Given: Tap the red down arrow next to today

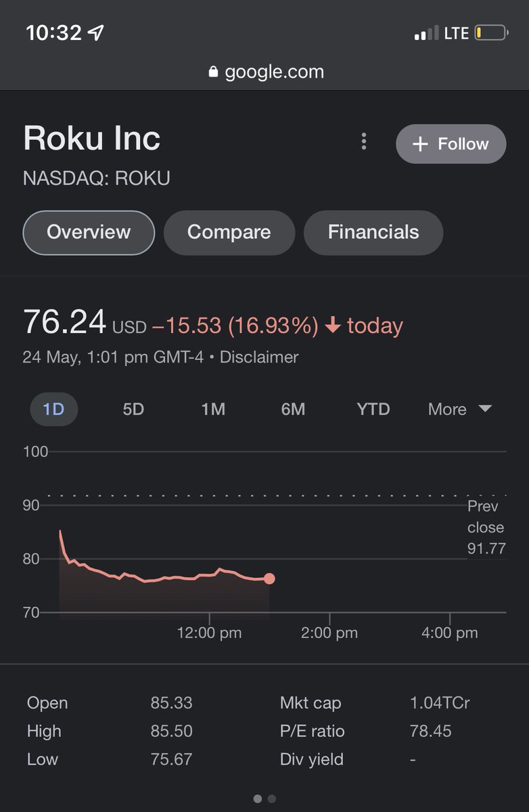Looking at the screenshot, I should pyautogui.click(x=332, y=325).
